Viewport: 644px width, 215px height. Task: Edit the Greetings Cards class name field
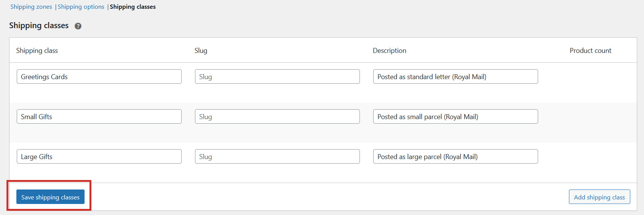point(99,76)
